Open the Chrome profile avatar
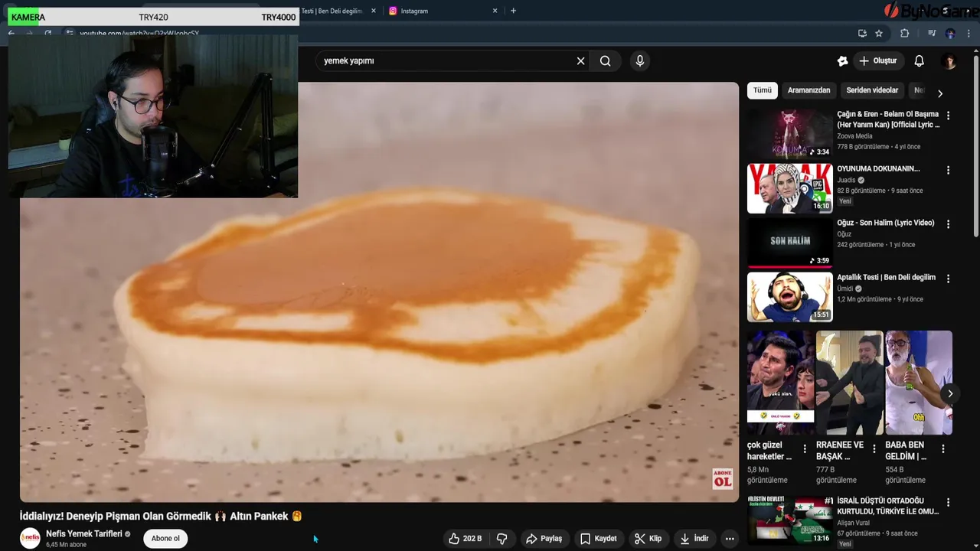The width and height of the screenshot is (980, 551). pyautogui.click(x=950, y=33)
